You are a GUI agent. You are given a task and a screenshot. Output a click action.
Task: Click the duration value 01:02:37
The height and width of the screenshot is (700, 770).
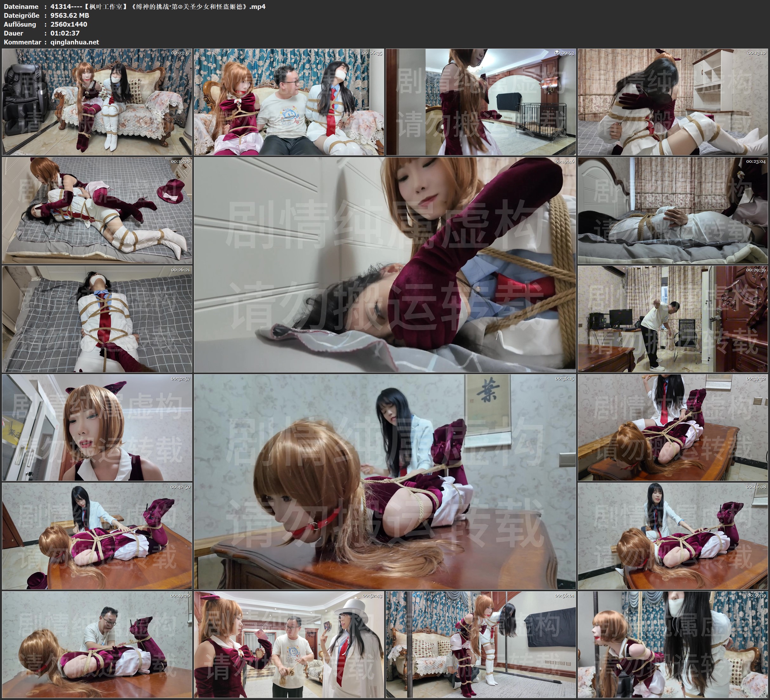point(65,33)
